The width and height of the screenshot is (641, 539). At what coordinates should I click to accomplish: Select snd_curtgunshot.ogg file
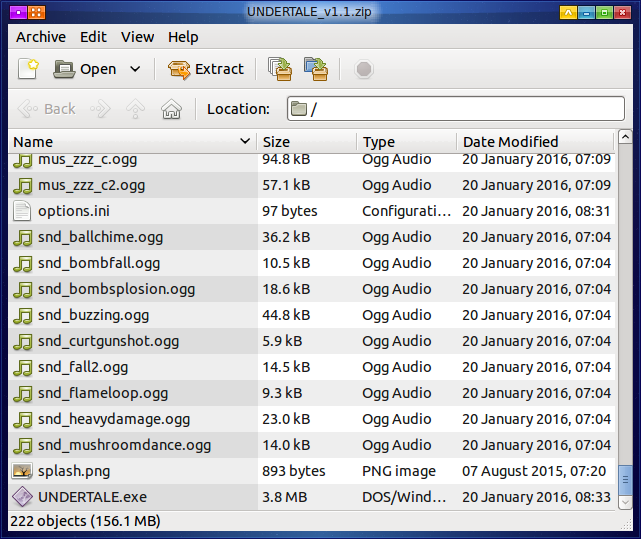[312, 341]
